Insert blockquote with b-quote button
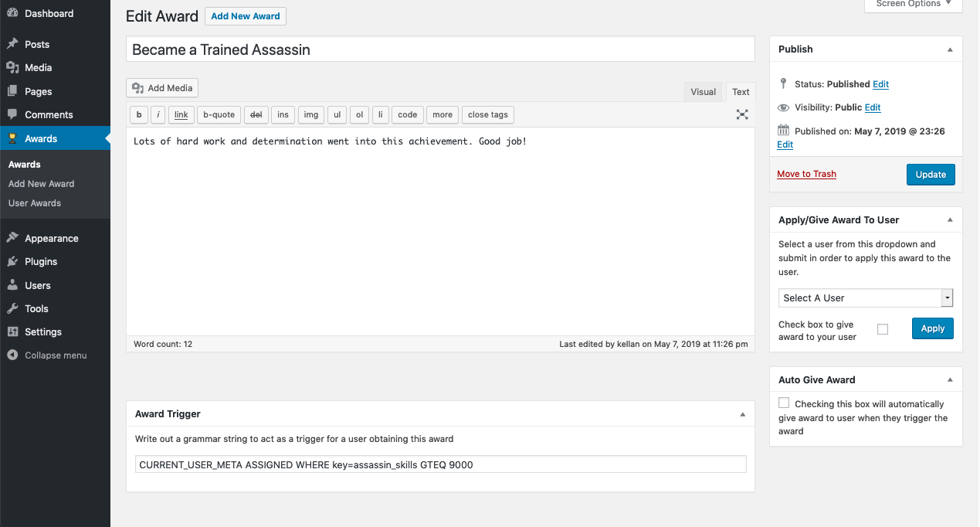Screen dimensions: 980x527 219,114
